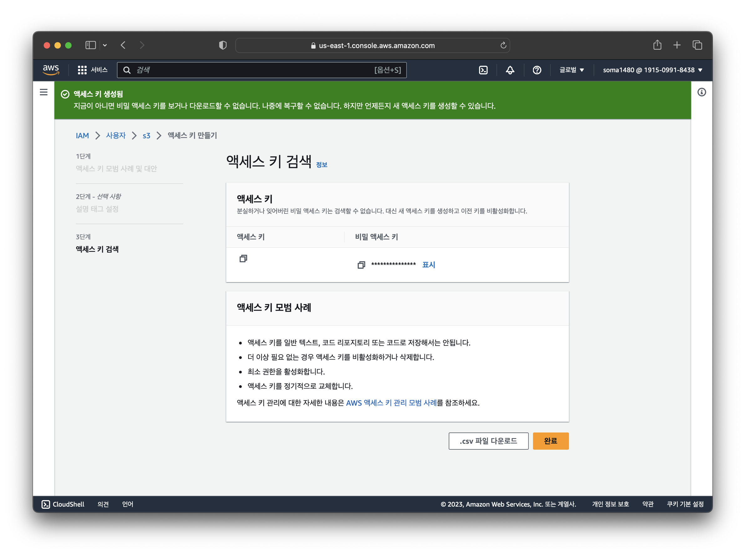Download the .csv 파일 다운로드 button
The height and width of the screenshot is (552, 756).
click(489, 442)
